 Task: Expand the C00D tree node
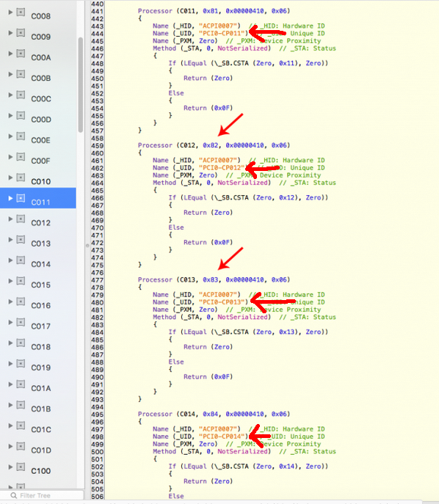tap(10, 115)
